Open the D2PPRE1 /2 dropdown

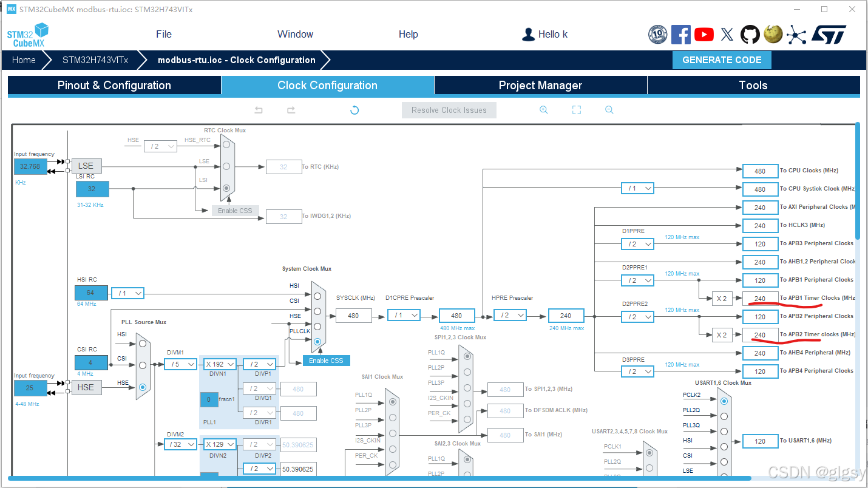pos(637,280)
